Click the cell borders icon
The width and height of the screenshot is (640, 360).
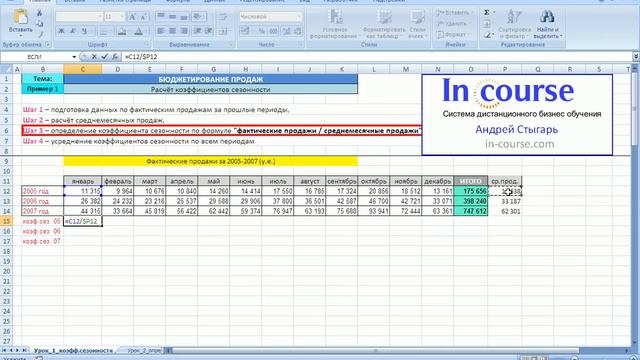coord(104,31)
